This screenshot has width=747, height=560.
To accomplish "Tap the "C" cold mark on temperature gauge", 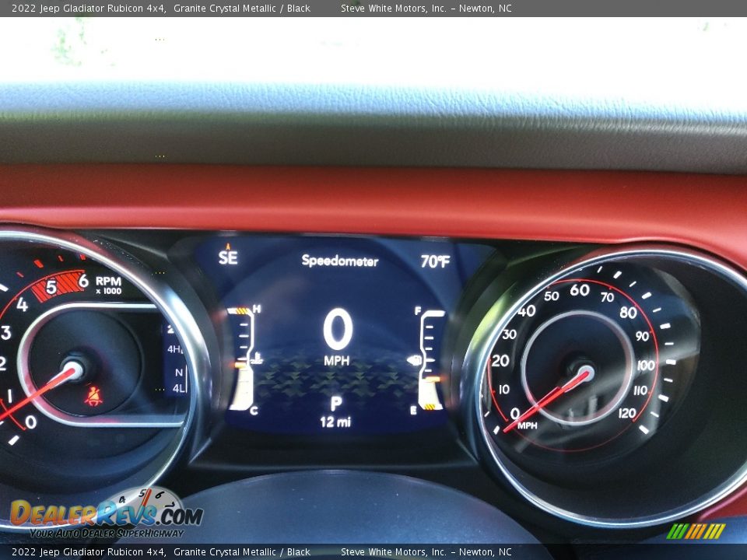I will tap(254, 411).
